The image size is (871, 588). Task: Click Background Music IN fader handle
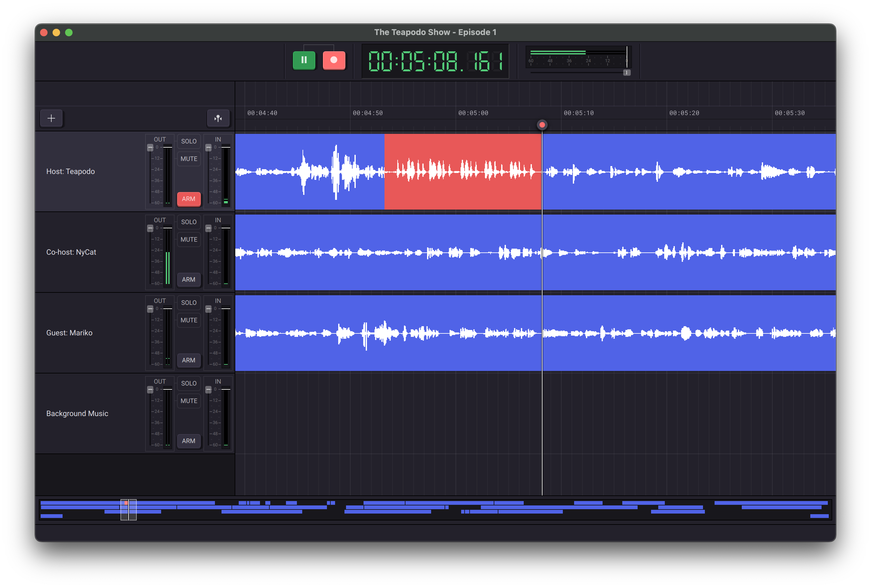pyautogui.click(x=208, y=390)
